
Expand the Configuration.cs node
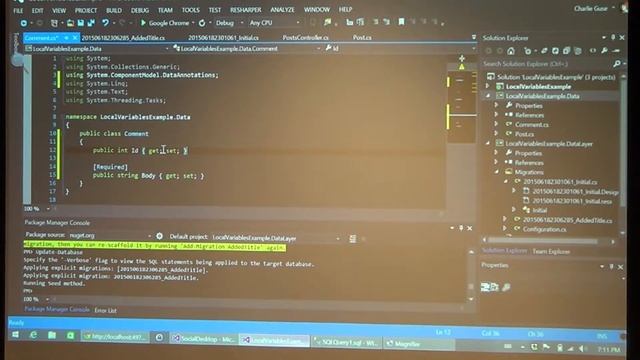point(505,229)
